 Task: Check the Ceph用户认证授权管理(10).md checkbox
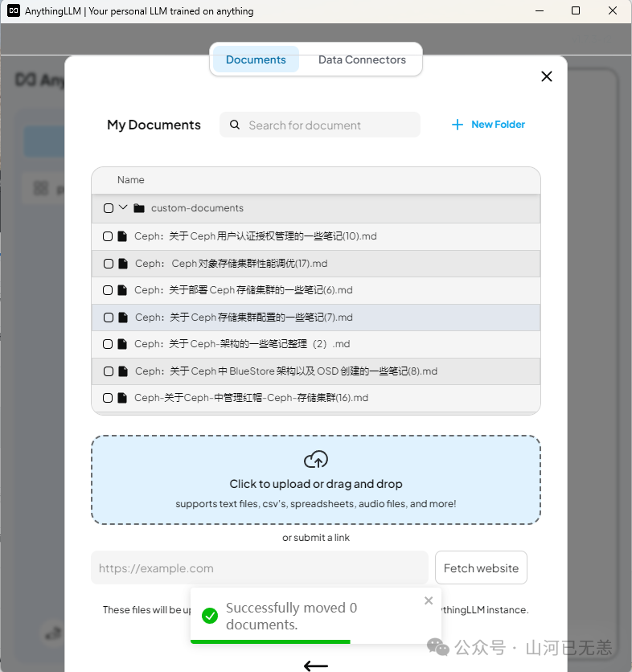(x=108, y=236)
